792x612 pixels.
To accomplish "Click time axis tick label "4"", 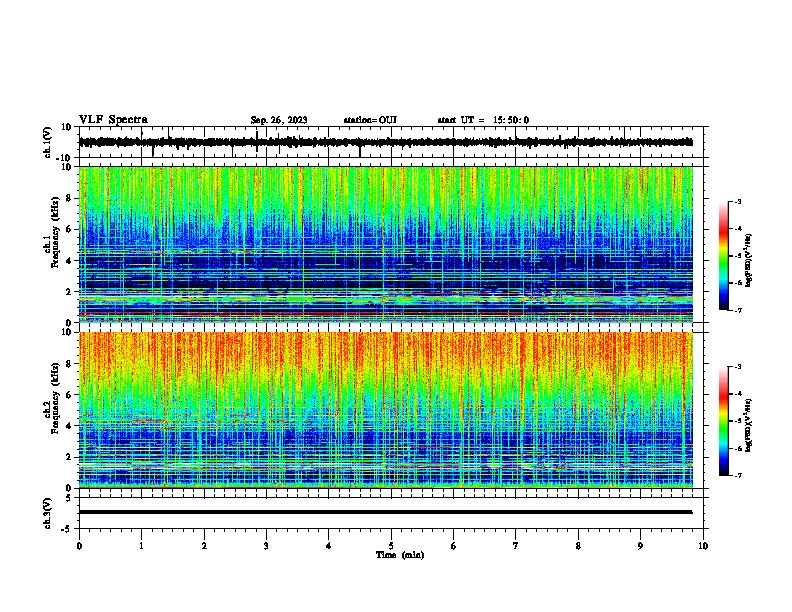I will (x=329, y=546).
